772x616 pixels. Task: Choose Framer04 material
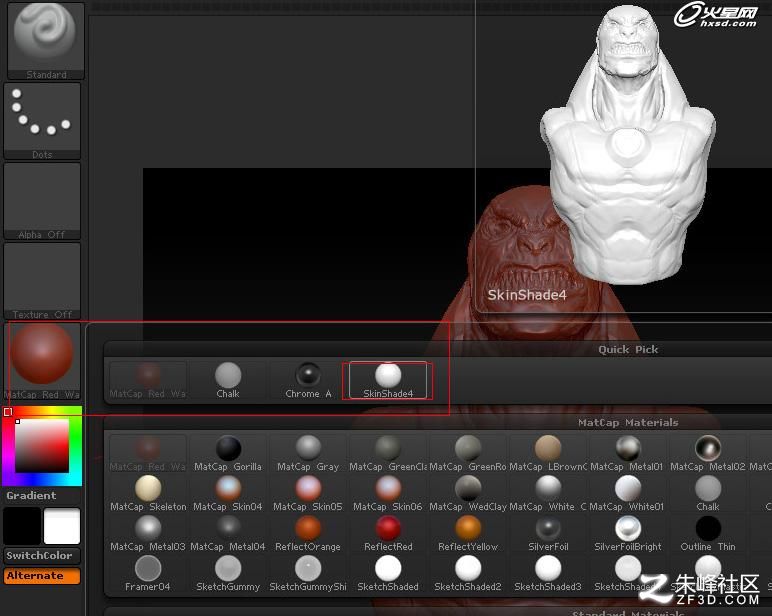click(148, 574)
